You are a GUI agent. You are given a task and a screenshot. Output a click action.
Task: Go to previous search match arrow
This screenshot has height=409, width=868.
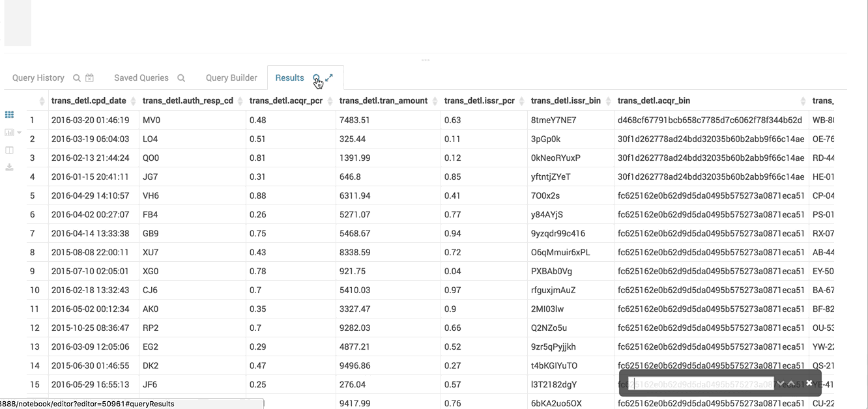coord(791,383)
